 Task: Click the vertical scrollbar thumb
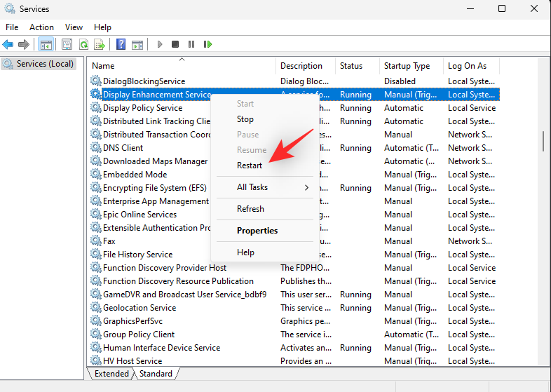click(543, 140)
